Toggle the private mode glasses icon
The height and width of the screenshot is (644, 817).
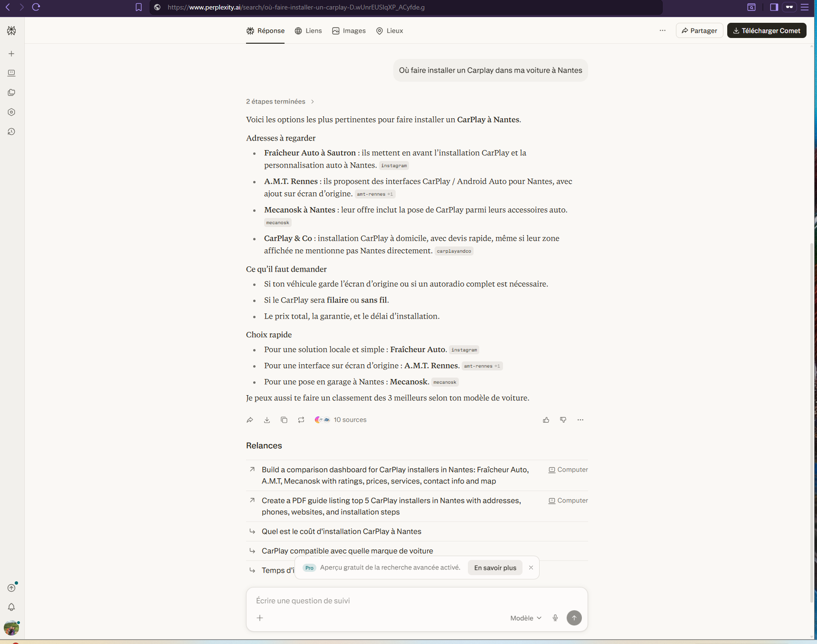click(789, 7)
